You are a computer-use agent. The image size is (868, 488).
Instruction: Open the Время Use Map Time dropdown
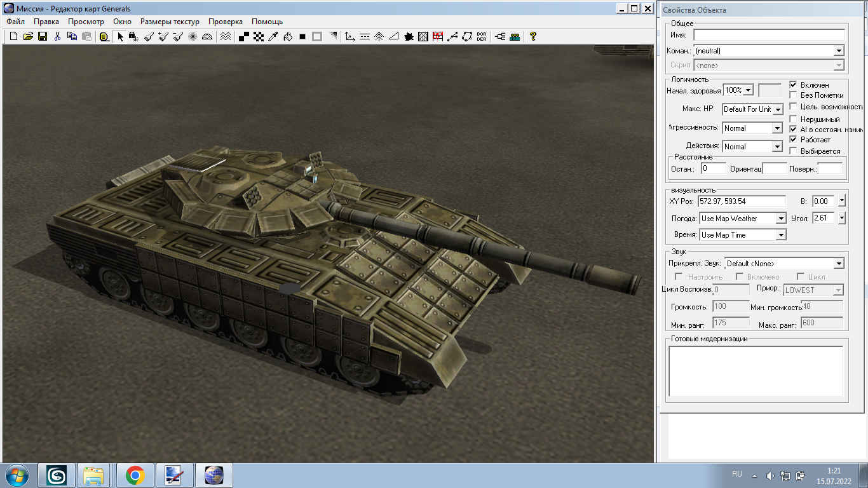781,235
